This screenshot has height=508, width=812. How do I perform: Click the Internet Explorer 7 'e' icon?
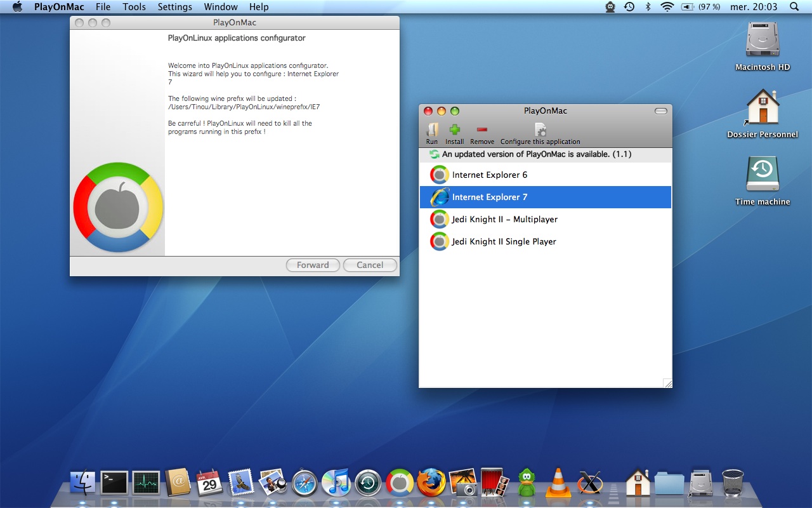coord(440,197)
